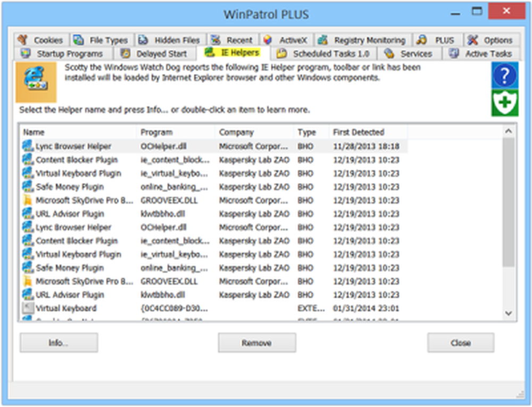The width and height of the screenshot is (532, 407).
Task: Sort list by Name column header
Action: [x=78, y=132]
